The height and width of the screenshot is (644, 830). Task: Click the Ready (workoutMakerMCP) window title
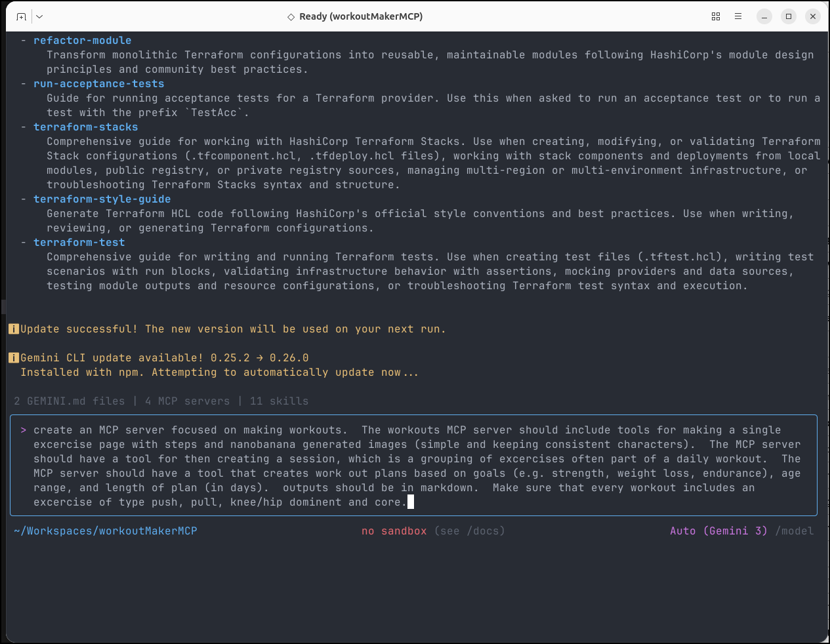click(361, 16)
